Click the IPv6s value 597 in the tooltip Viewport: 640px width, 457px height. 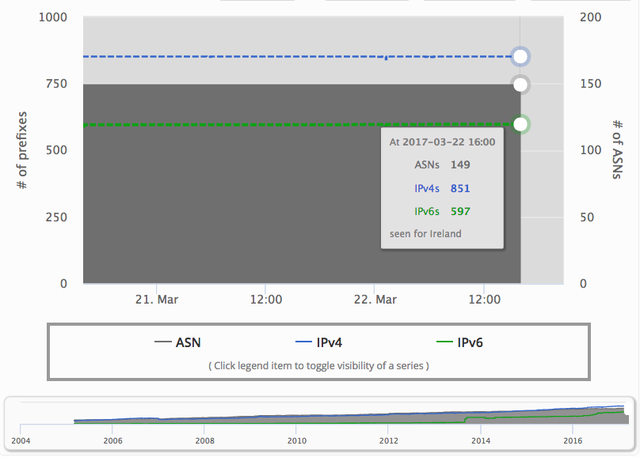tap(460, 211)
